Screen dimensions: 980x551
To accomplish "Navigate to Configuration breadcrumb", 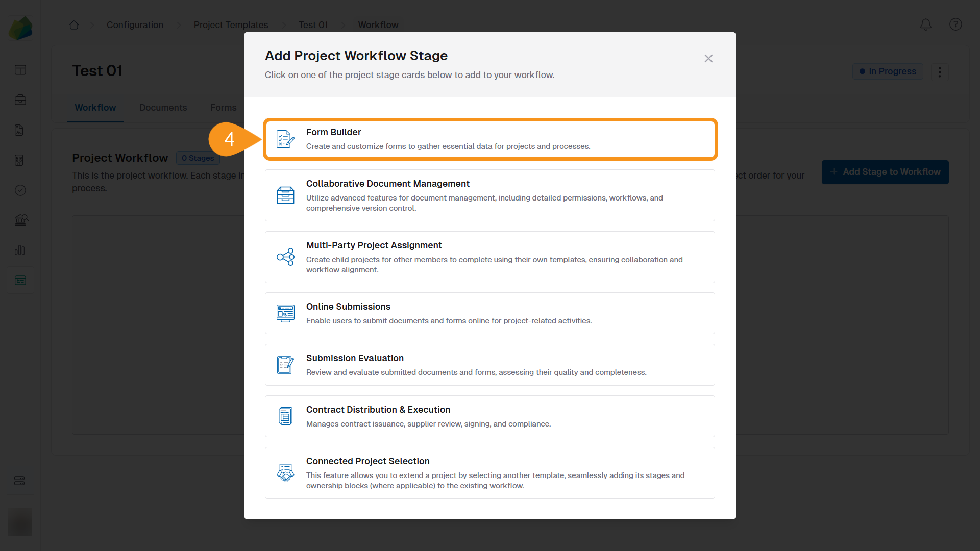I will click(135, 25).
